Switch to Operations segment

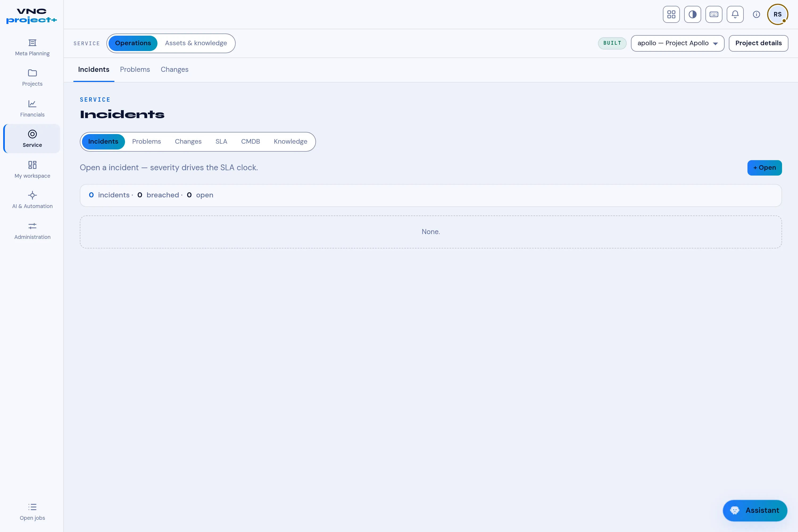[x=133, y=43]
